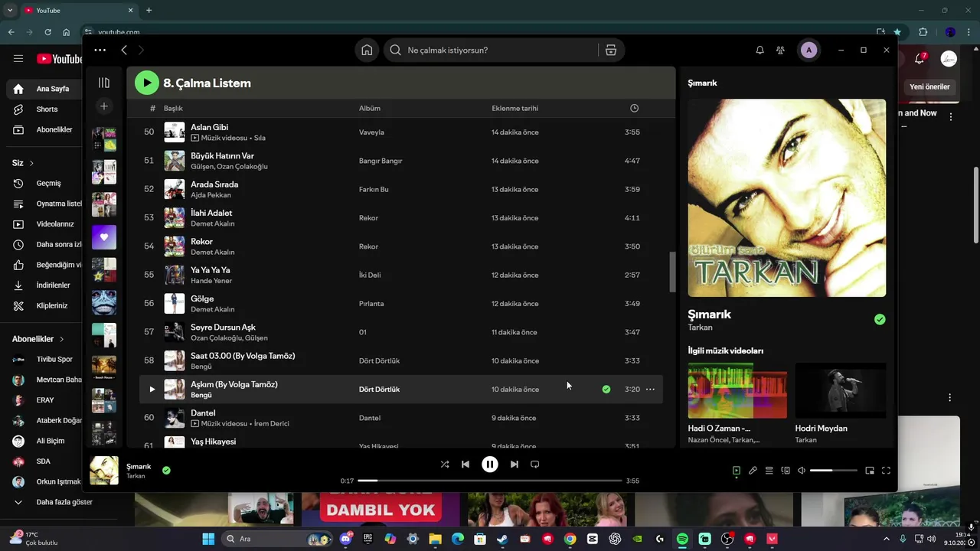The width and height of the screenshot is (980, 551).
Task: Click the plus icon to create a playlist
Action: point(104,106)
